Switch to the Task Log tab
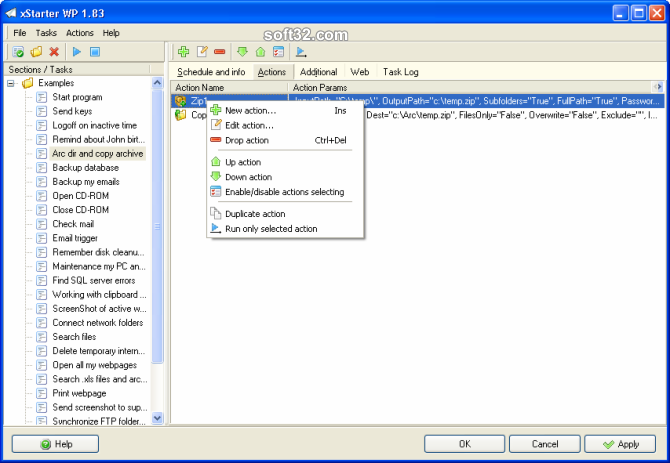The image size is (670, 463). pyautogui.click(x=400, y=72)
